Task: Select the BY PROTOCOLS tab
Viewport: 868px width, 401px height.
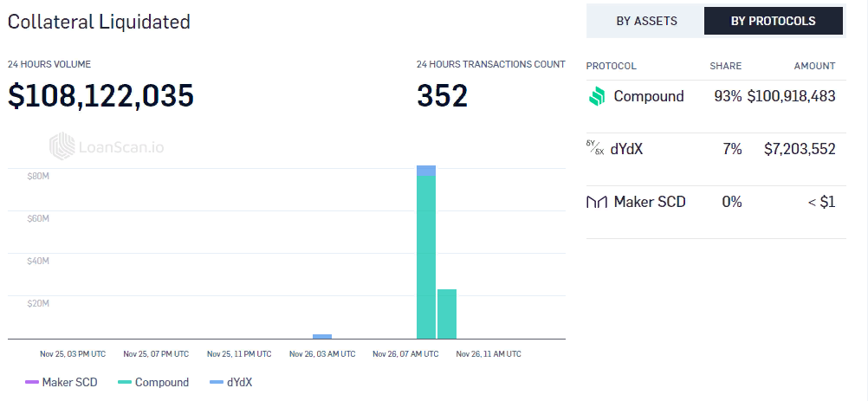Action: [773, 21]
